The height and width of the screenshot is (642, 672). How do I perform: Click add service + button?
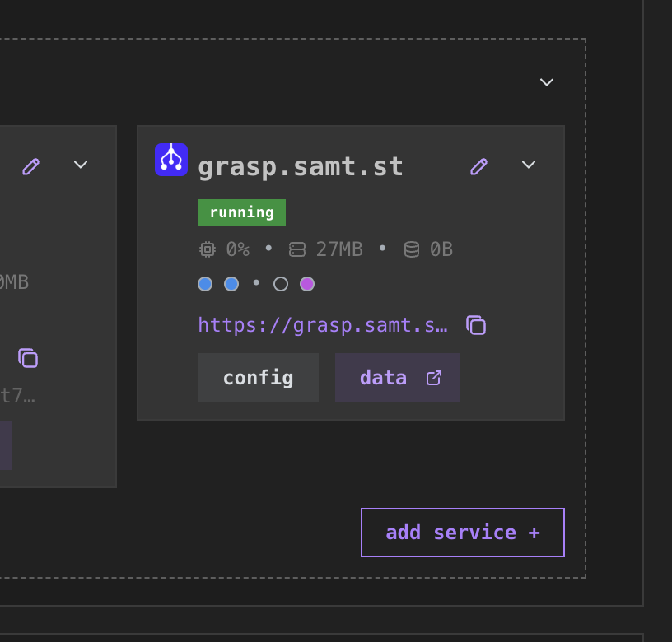coord(463,533)
